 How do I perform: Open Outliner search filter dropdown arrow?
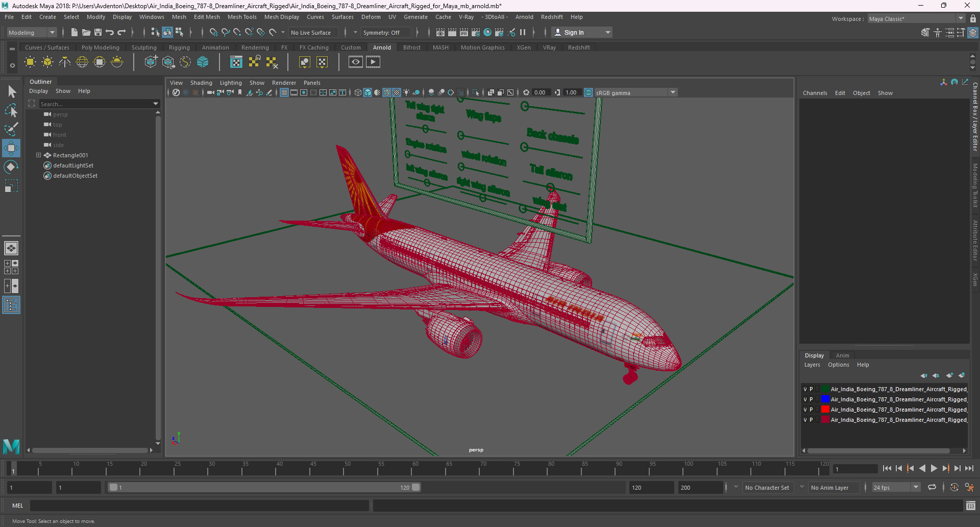(x=156, y=104)
